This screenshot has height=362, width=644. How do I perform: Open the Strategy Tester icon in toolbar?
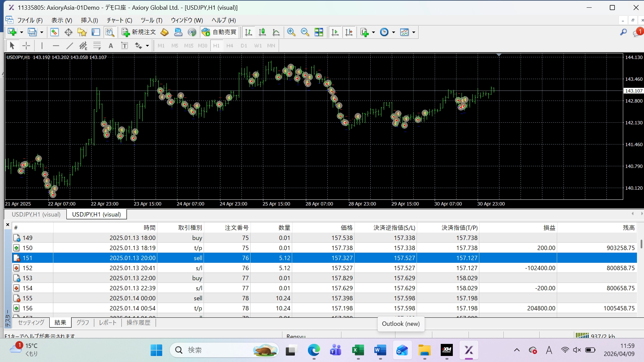click(x=110, y=32)
